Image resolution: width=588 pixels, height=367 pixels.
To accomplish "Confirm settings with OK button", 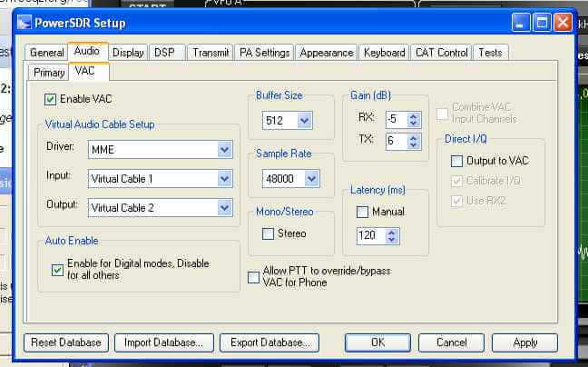I will click(x=377, y=342).
